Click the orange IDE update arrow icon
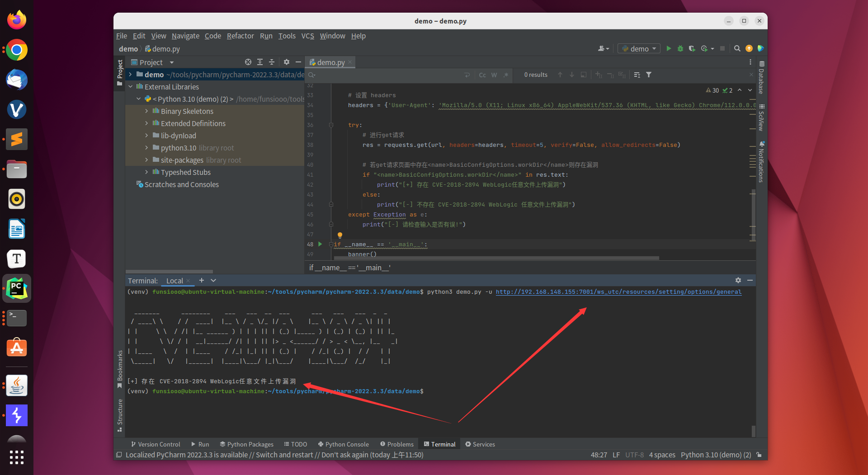The height and width of the screenshot is (475, 868). pyautogui.click(x=749, y=48)
